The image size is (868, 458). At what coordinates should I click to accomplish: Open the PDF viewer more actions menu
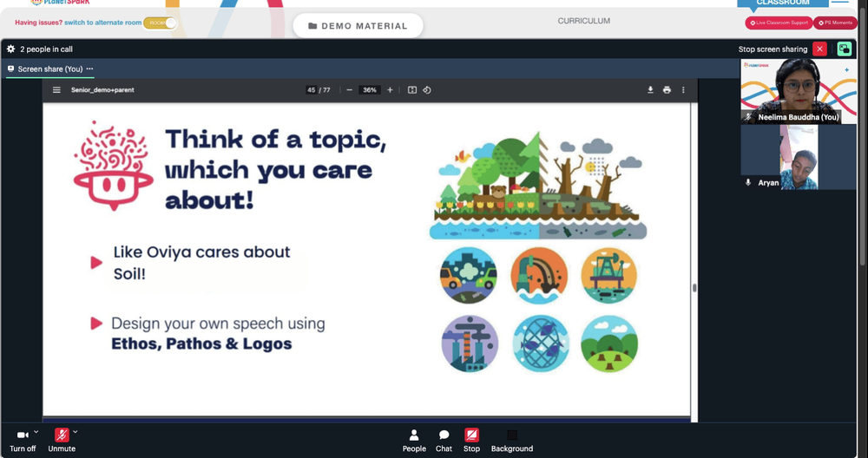coord(683,89)
